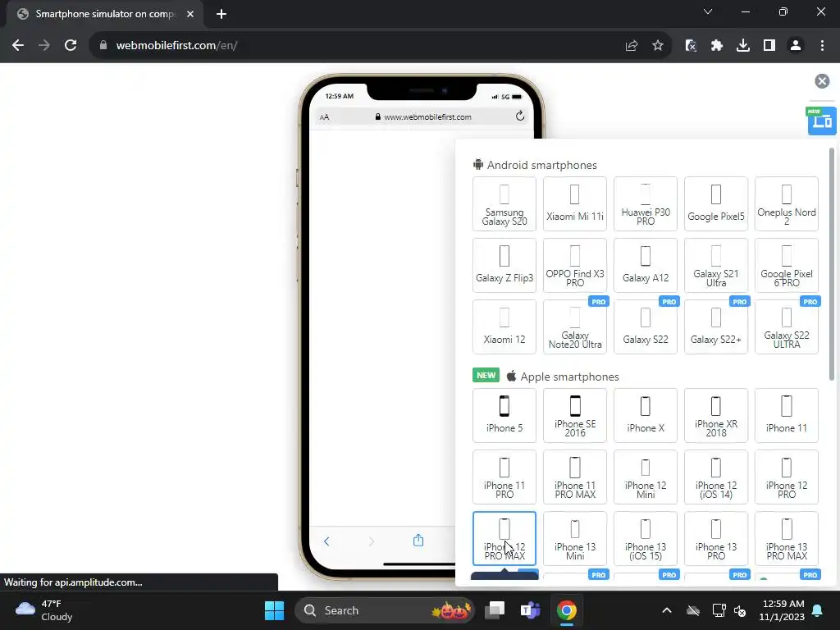Image resolution: width=840 pixels, height=630 pixels.
Task: Select the iPhone 12 PRO MAX device
Action: pos(504,539)
